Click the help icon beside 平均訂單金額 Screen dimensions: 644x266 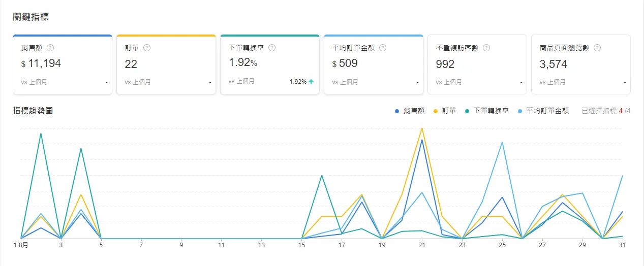pos(383,48)
